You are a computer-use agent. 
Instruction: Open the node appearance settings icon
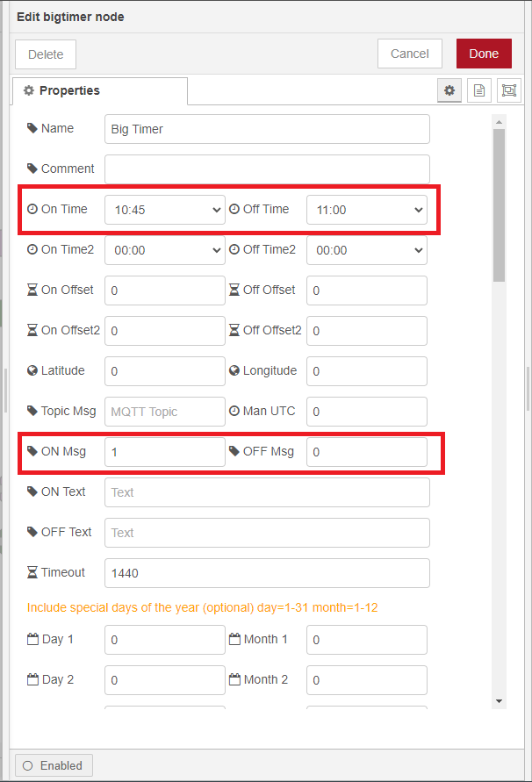(508, 90)
